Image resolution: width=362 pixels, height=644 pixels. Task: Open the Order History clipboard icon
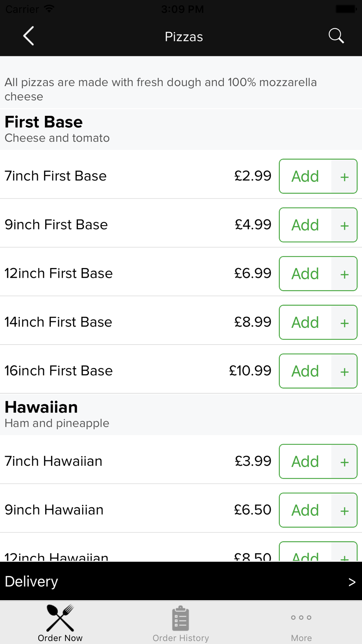click(x=180, y=618)
